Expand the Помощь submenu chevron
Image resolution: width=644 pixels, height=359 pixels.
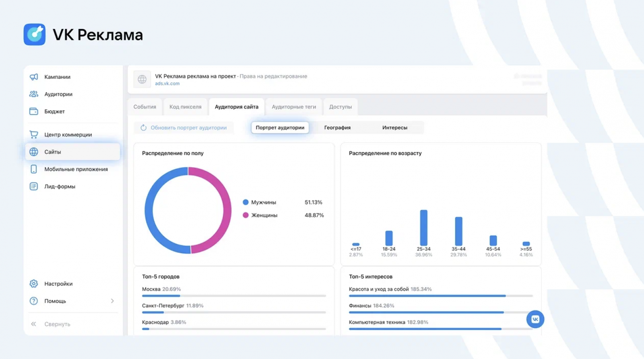[112, 301]
